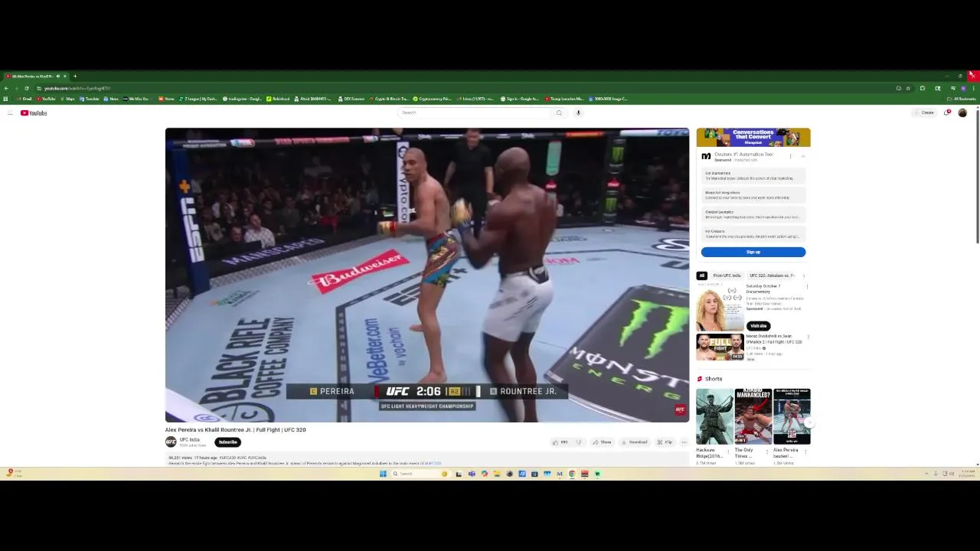Open The Only Times short thumbnail
980x551 pixels.
753,416
